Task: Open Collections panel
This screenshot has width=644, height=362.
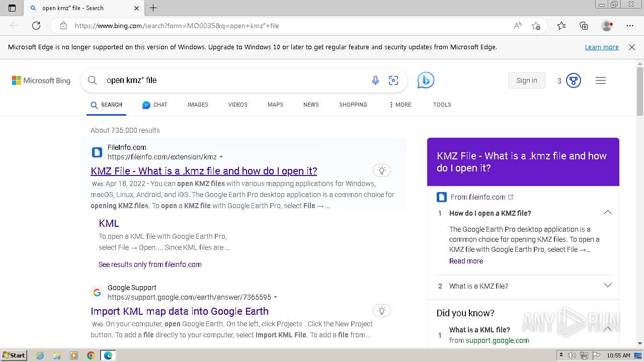Action: [x=584, y=26]
